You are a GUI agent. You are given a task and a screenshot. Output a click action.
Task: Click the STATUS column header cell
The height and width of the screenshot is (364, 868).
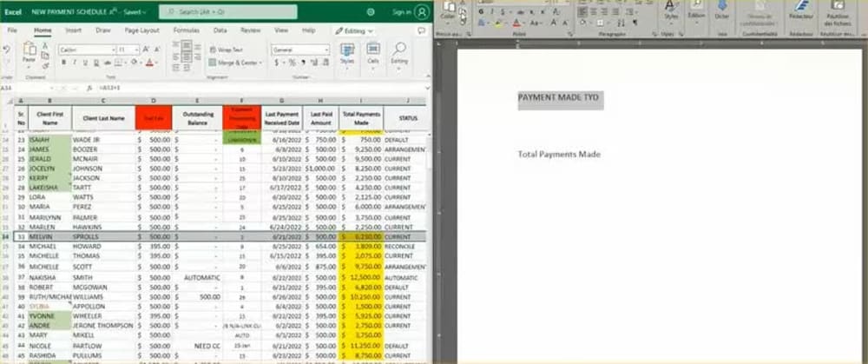click(x=408, y=118)
